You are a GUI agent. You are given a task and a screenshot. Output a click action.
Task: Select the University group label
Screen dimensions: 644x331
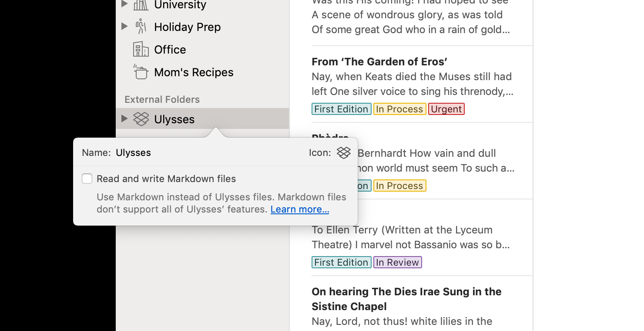pyautogui.click(x=180, y=5)
